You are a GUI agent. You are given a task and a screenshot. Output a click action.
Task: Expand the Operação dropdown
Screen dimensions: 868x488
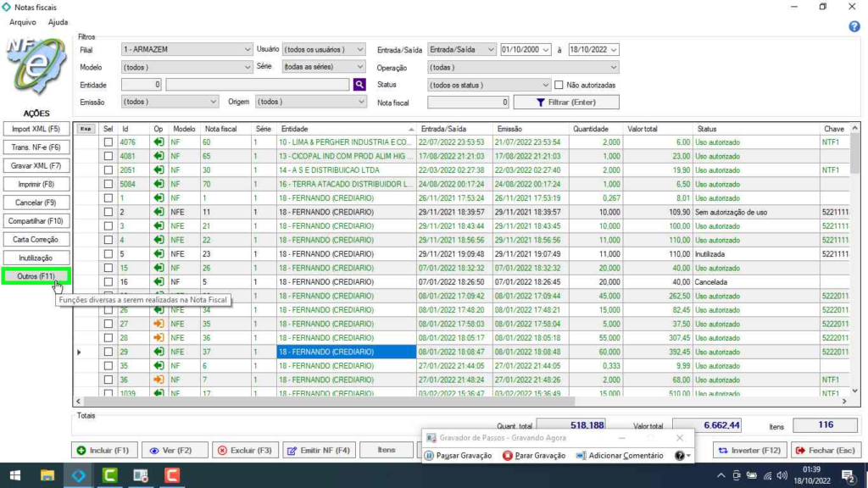coord(523,68)
